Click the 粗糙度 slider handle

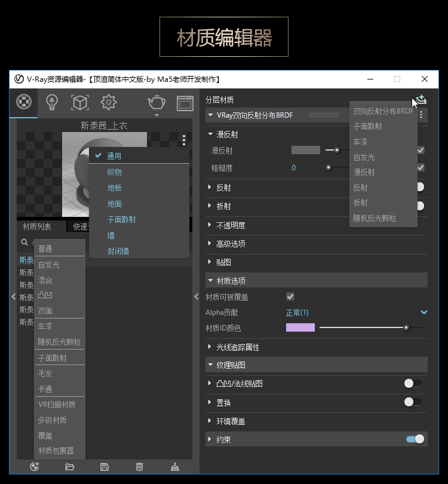329,168
